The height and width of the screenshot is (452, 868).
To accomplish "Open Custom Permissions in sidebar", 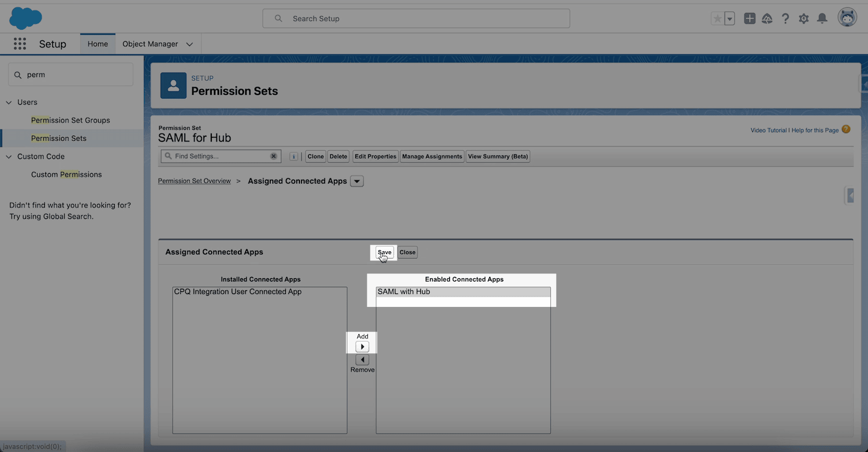I will pos(66,174).
